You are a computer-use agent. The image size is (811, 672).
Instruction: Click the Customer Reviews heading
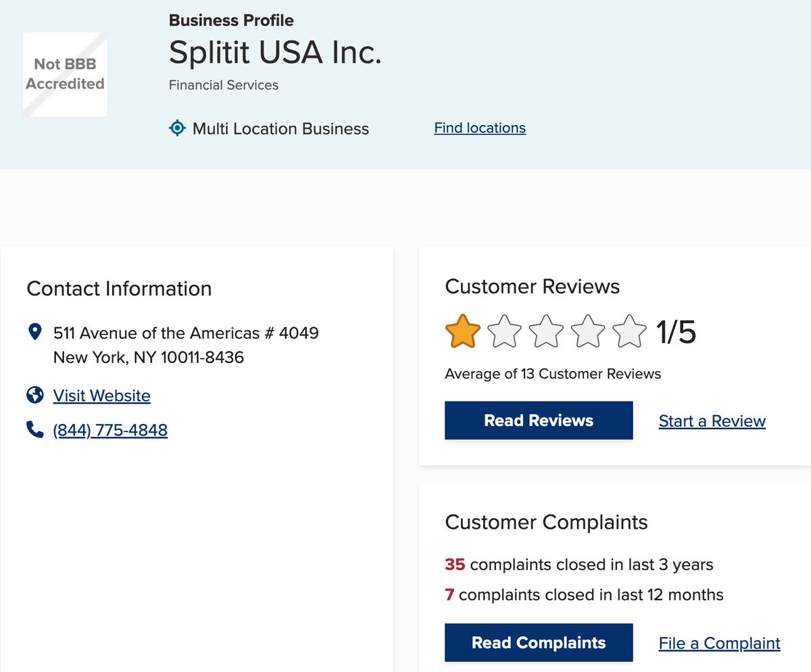pos(533,286)
